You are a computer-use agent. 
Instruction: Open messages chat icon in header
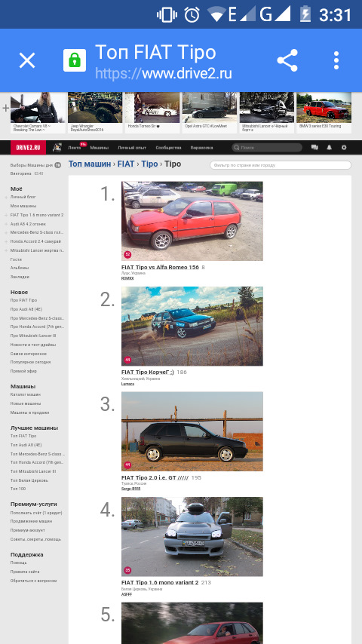[x=314, y=148]
